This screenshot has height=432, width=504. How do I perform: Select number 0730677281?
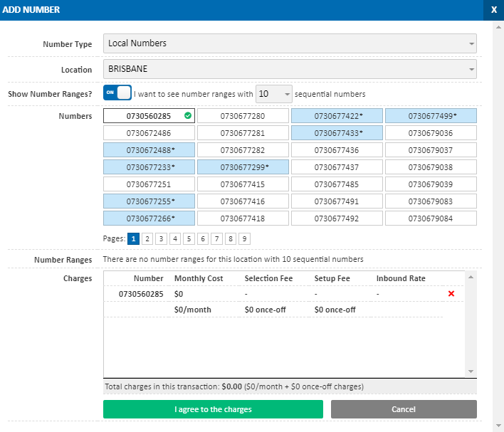[x=243, y=133]
